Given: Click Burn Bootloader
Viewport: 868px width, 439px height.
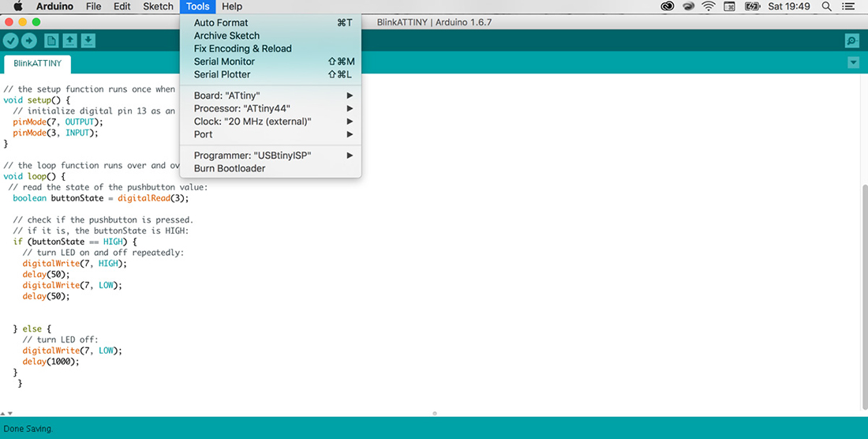Looking at the screenshot, I should coord(271,168).
